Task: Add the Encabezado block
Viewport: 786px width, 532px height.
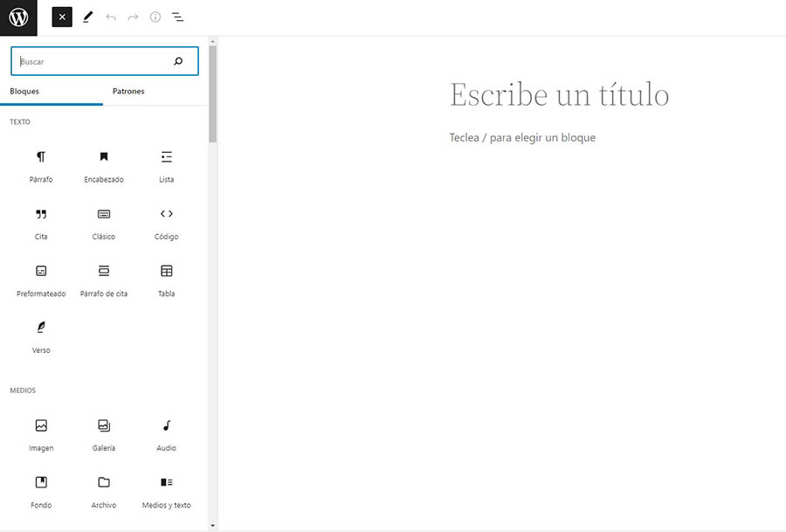Action: point(104,166)
